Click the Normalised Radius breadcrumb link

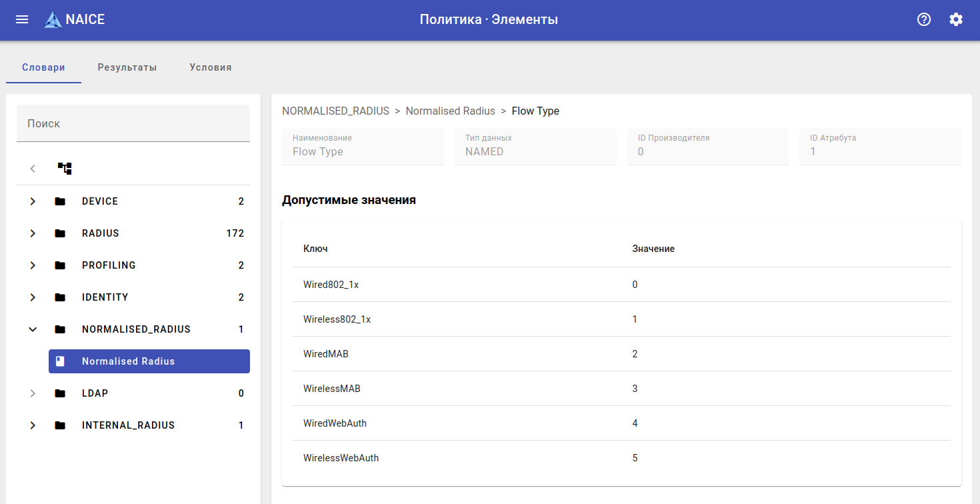coord(450,111)
